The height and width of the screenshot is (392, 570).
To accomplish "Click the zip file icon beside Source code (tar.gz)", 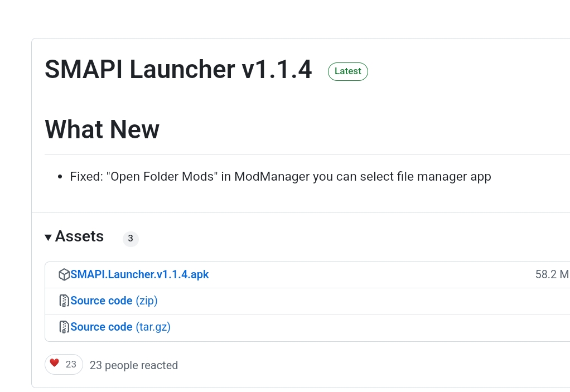I will [x=64, y=327].
